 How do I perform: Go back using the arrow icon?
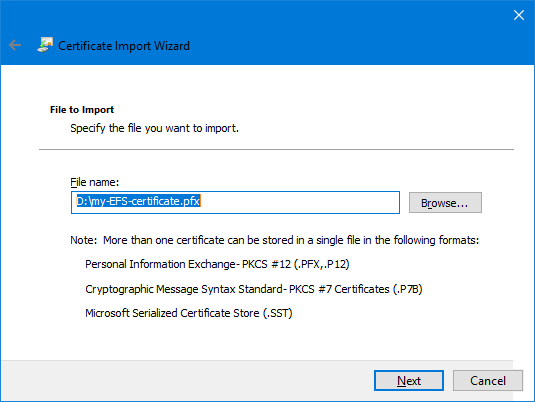15,45
